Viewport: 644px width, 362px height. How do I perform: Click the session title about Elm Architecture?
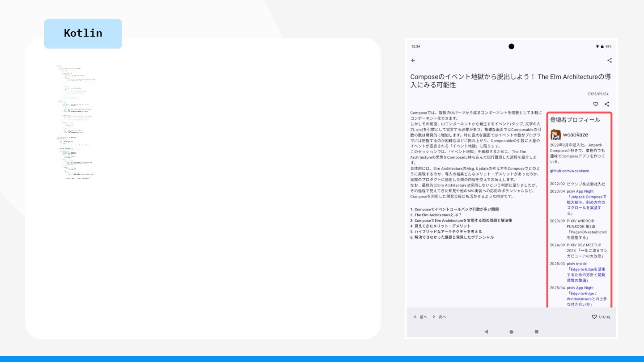coord(511,81)
